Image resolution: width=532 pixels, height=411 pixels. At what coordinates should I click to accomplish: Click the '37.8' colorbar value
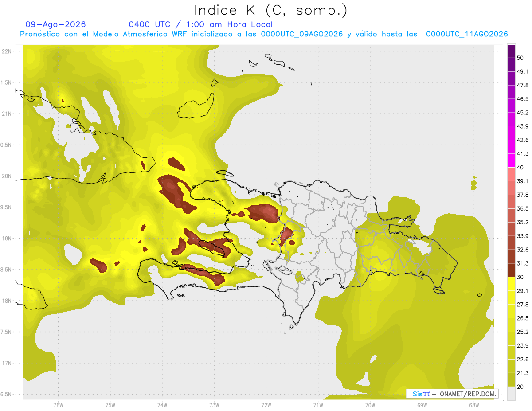[x=523, y=195]
